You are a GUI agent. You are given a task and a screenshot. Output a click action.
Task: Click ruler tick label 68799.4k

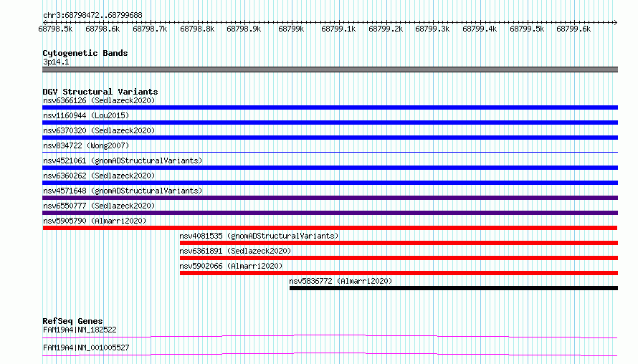click(480, 29)
